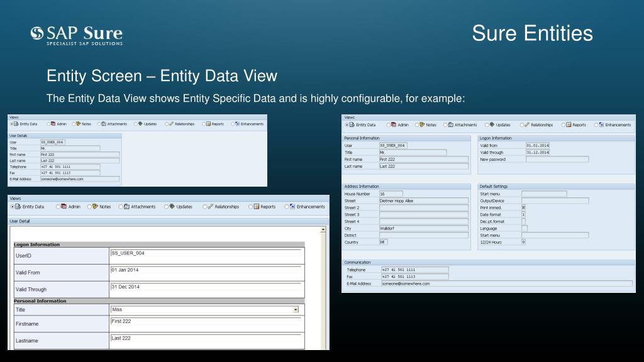Focus the empty Street 2 field
This screenshot has height=362, width=644.
pyautogui.click(x=423, y=207)
